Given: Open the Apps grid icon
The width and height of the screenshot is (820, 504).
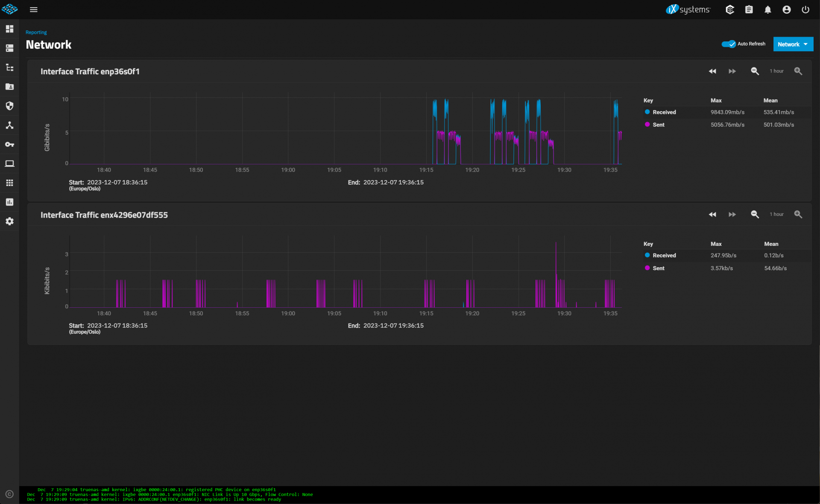Looking at the screenshot, I should click(9, 183).
